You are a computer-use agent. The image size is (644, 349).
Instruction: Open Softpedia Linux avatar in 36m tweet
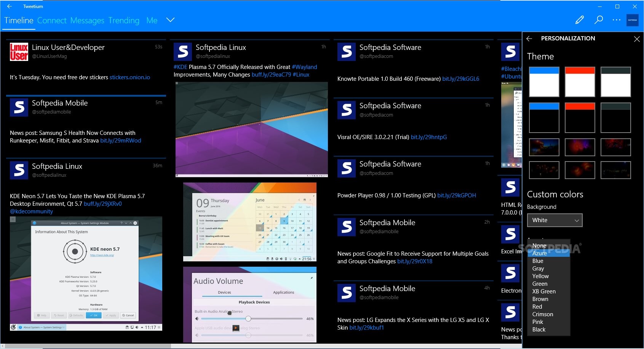[19, 170]
